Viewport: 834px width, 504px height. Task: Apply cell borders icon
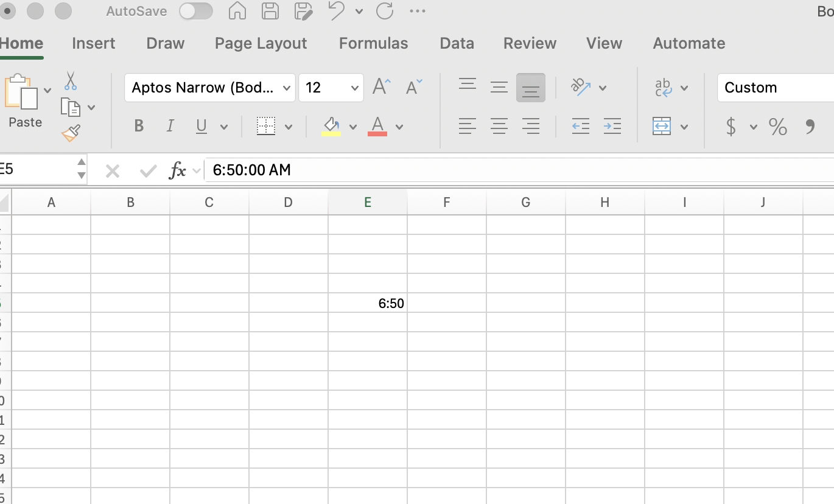tap(266, 126)
